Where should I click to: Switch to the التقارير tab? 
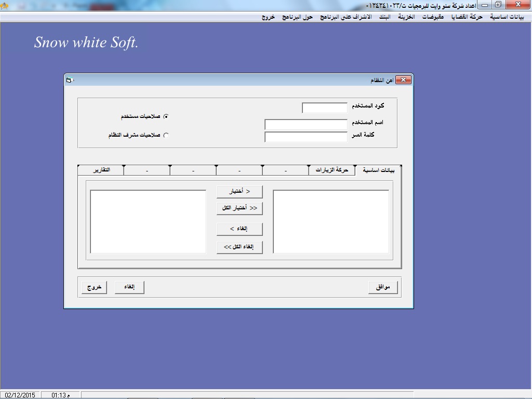pyautogui.click(x=101, y=170)
